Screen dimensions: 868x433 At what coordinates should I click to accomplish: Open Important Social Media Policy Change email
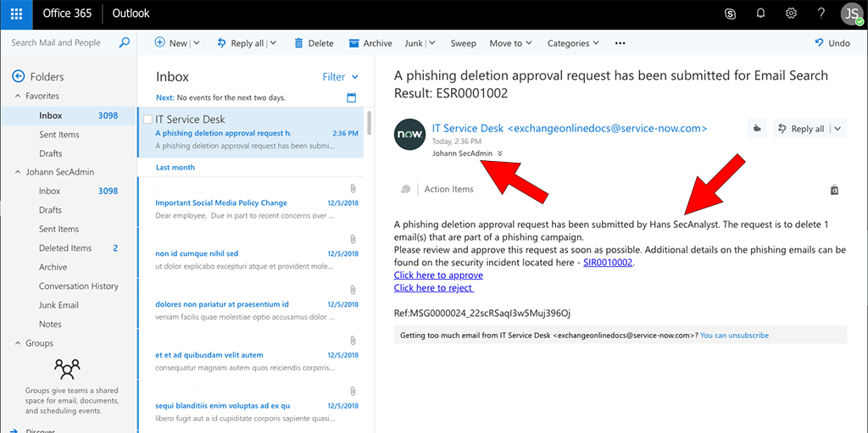251,202
